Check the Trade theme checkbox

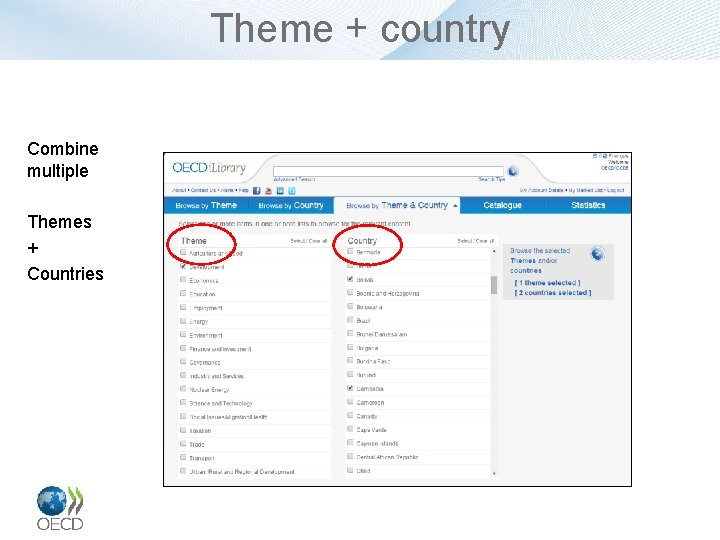coord(183,444)
